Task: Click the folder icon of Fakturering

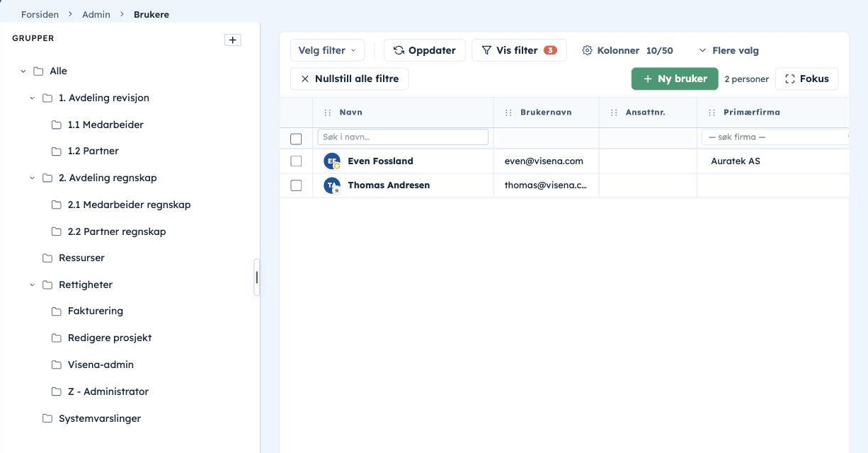Action: (57, 311)
